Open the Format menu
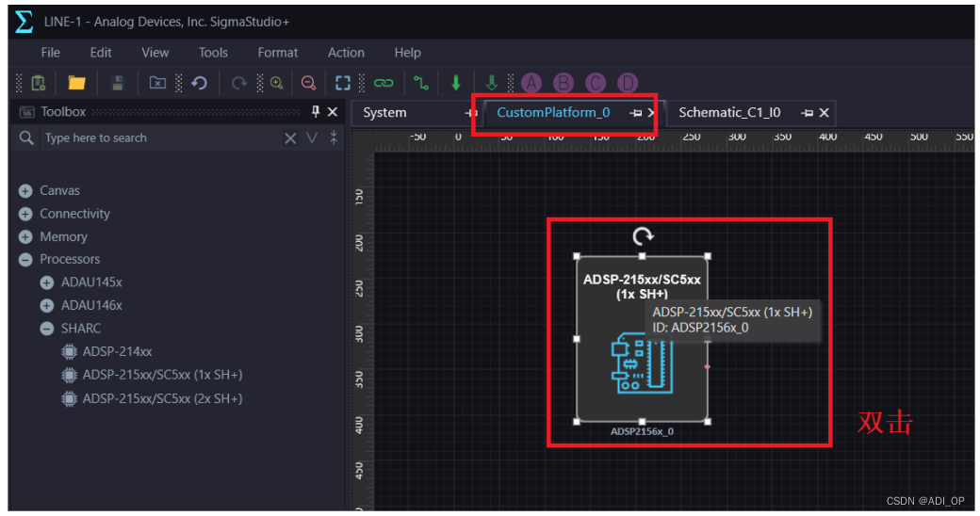The height and width of the screenshot is (516, 980). 277,53
